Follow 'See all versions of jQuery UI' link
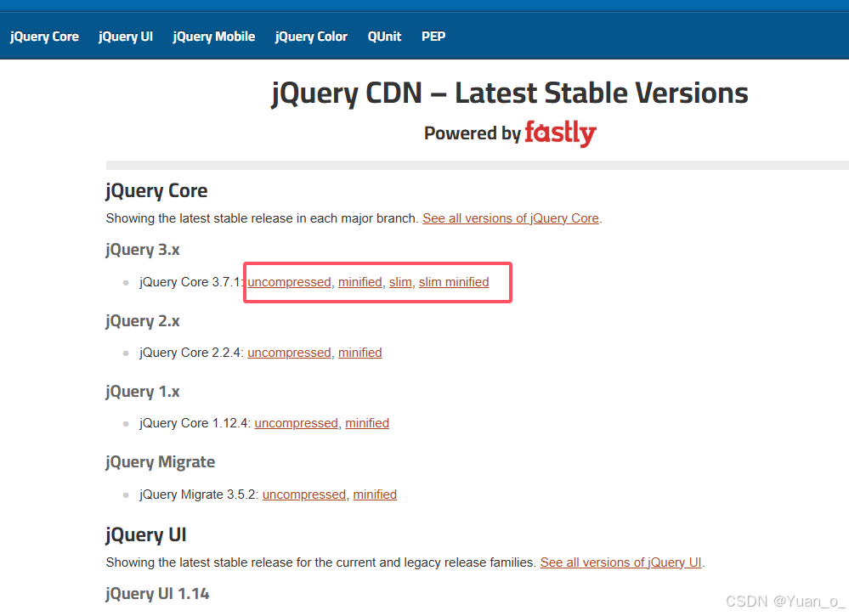Screen dimensions: 849x616 click(621, 562)
